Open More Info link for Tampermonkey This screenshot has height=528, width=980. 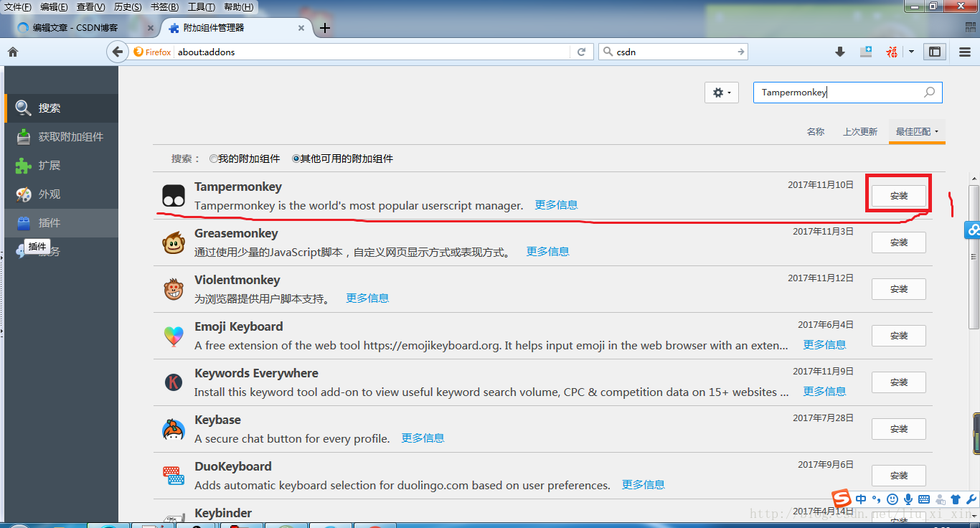[x=556, y=205]
